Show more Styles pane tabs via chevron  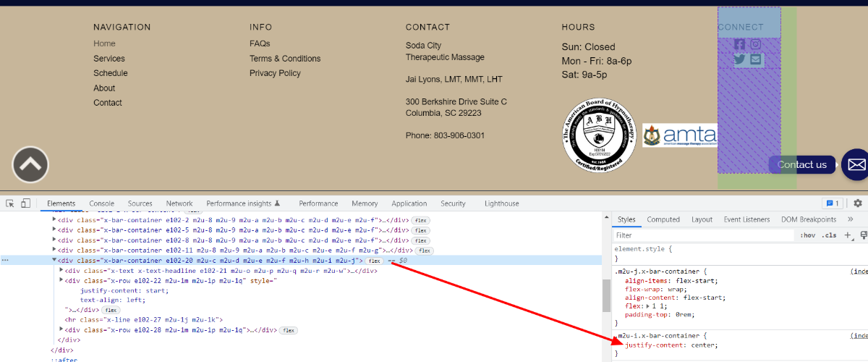click(850, 219)
